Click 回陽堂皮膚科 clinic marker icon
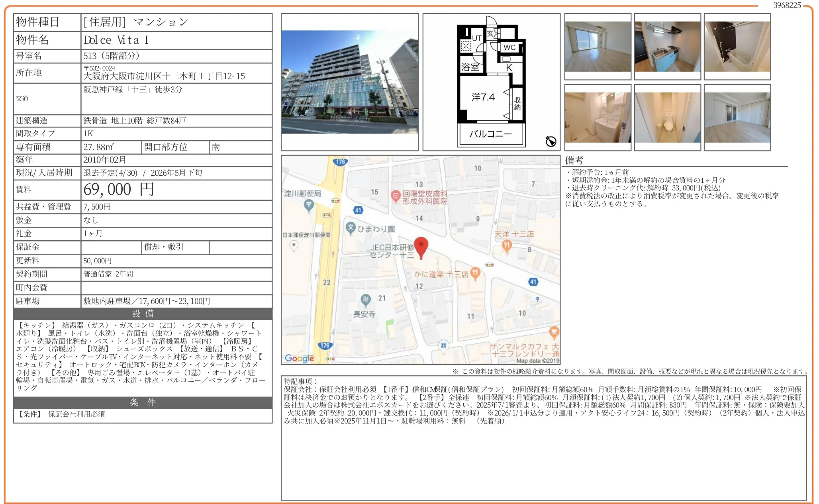This screenshot has width=819, height=504. pos(396,196)
